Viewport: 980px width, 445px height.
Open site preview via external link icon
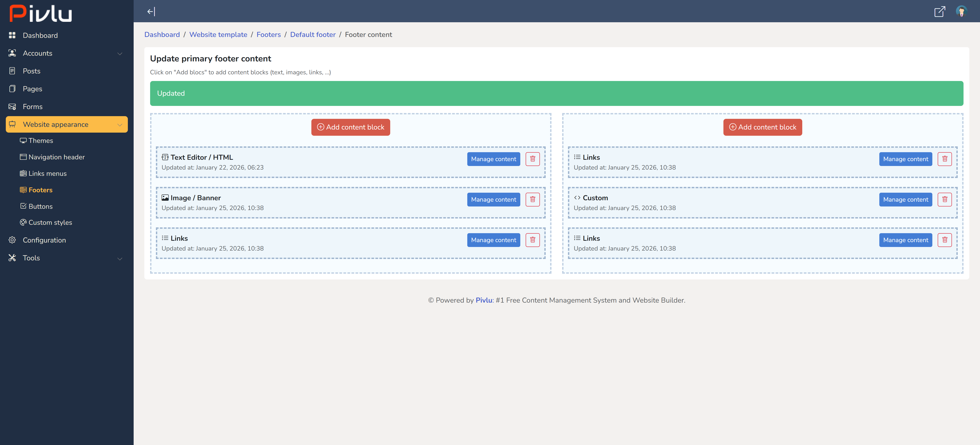[x=940, y=12]
